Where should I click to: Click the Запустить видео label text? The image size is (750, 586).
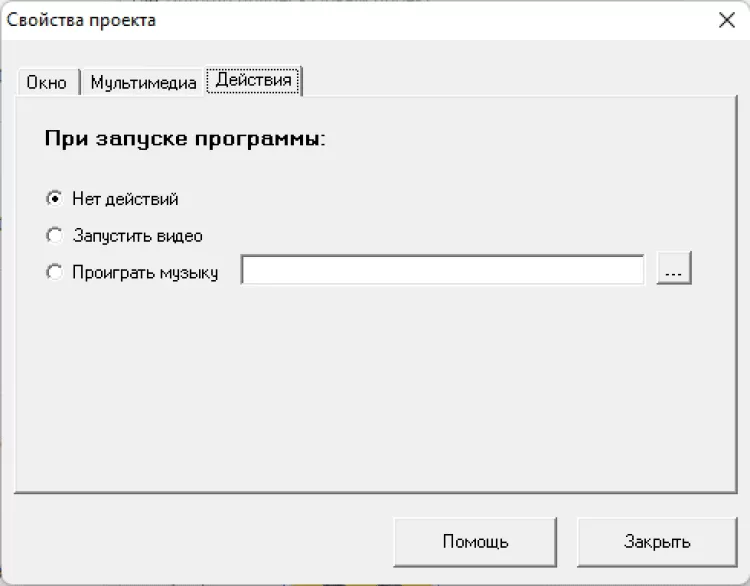pos(137,236)
